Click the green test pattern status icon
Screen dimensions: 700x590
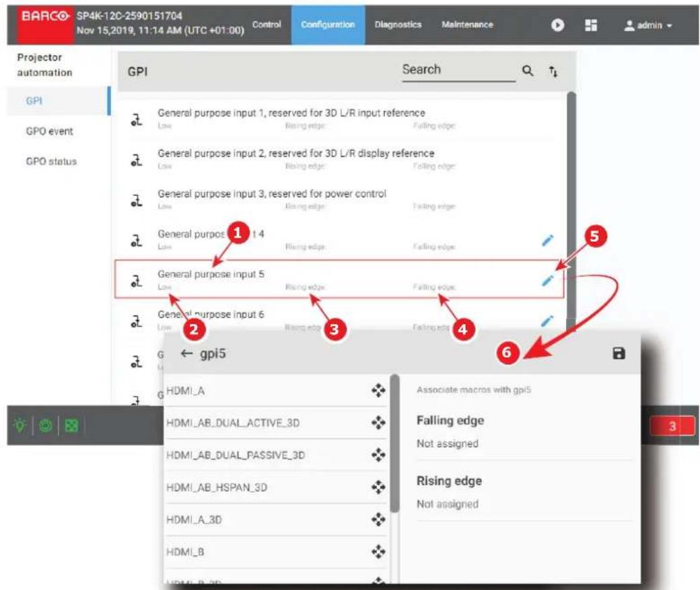pos(71,426)
